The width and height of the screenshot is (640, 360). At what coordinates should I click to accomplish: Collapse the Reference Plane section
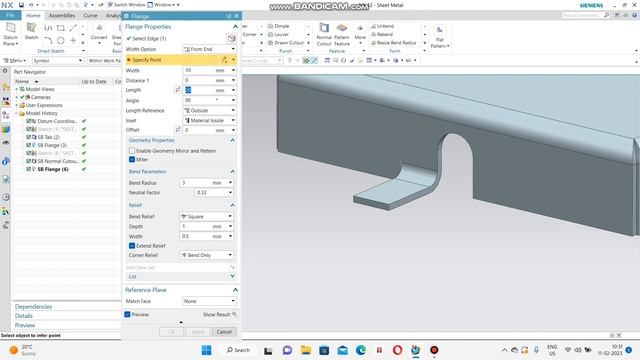[x=235, y=290]
